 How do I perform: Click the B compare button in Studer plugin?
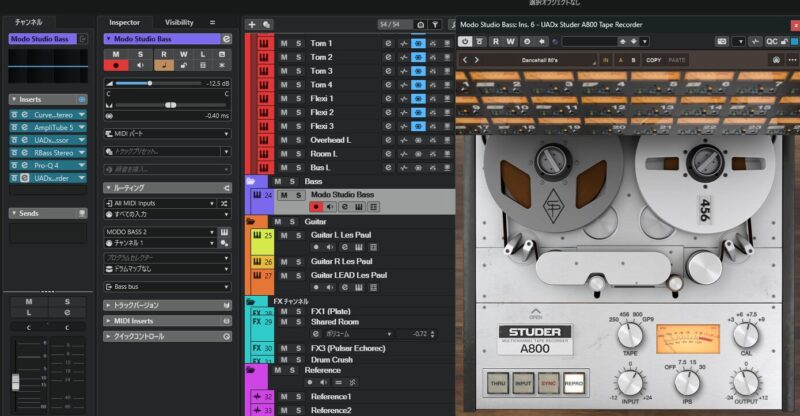click(633, 60)
